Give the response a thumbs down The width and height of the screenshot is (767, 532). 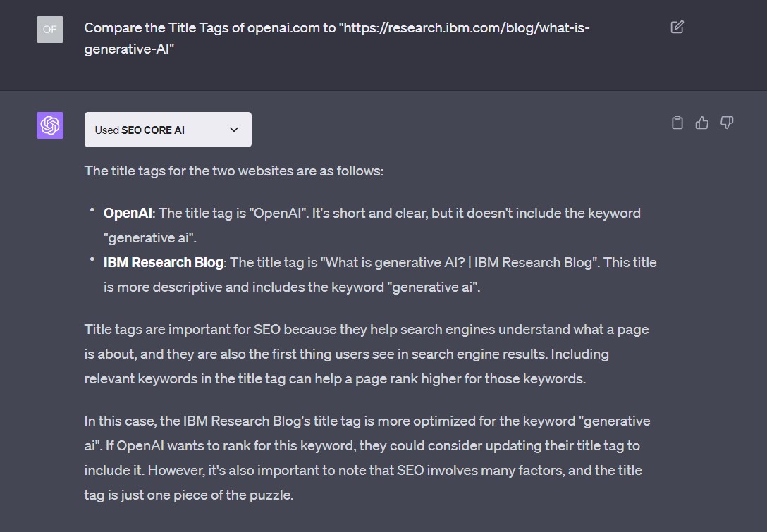727,123
